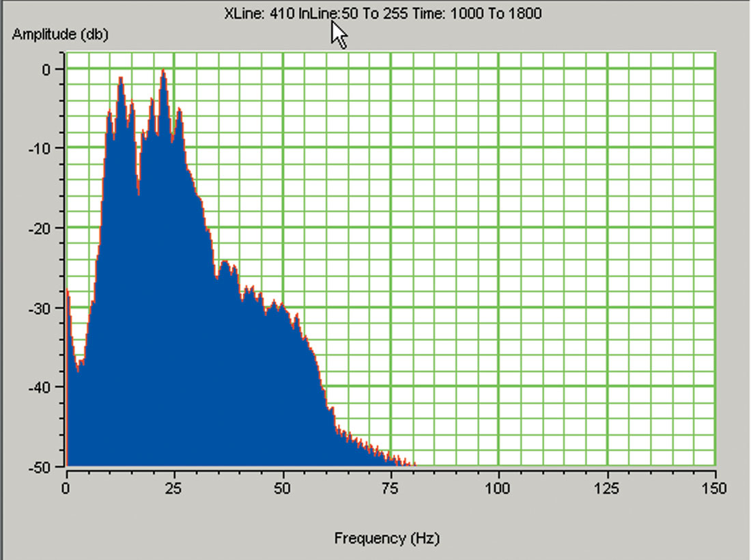Image resolution: width=751 pixels, height=560 pixels.
Task: Click the 75 frequency tick label
Action: [x=391, y=488]
